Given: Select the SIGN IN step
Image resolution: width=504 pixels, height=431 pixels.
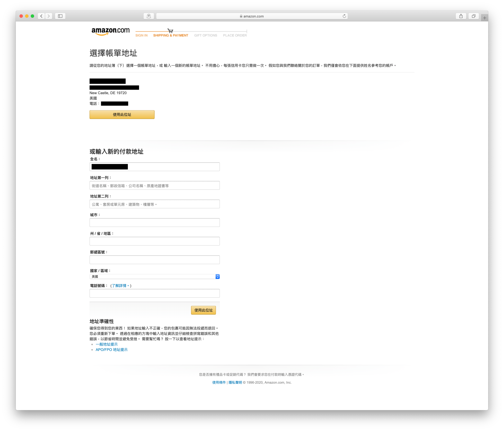Looking at the screenshot, I should click(141, 36).
